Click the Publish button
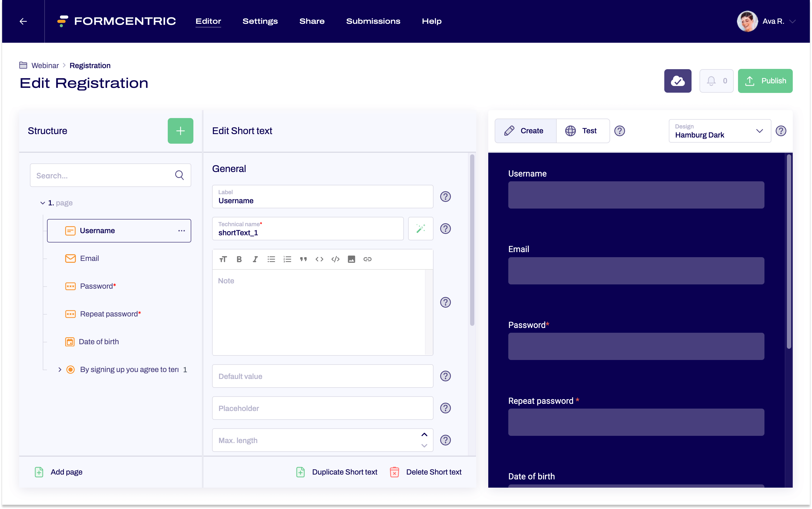Viewport: 812px width, 509px height. click(x=765, y=81)
